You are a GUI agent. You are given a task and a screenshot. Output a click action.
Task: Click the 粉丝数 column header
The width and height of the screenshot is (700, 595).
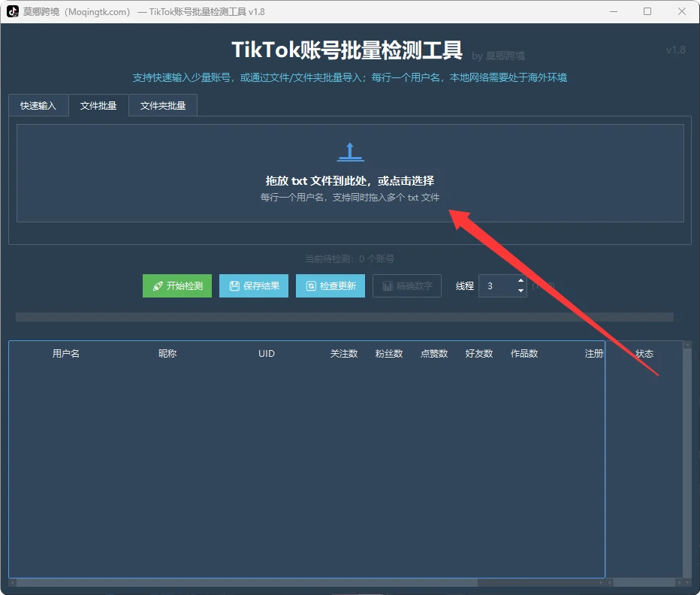[389, 353]
